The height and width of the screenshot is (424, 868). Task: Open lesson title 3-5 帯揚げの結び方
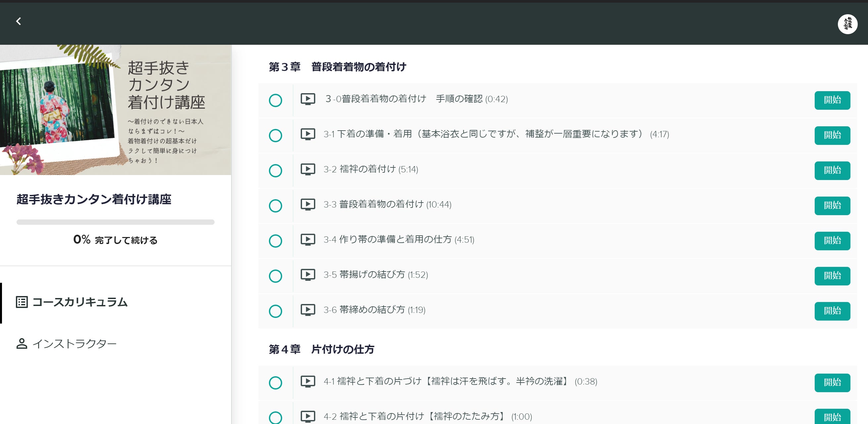[372, 274]
